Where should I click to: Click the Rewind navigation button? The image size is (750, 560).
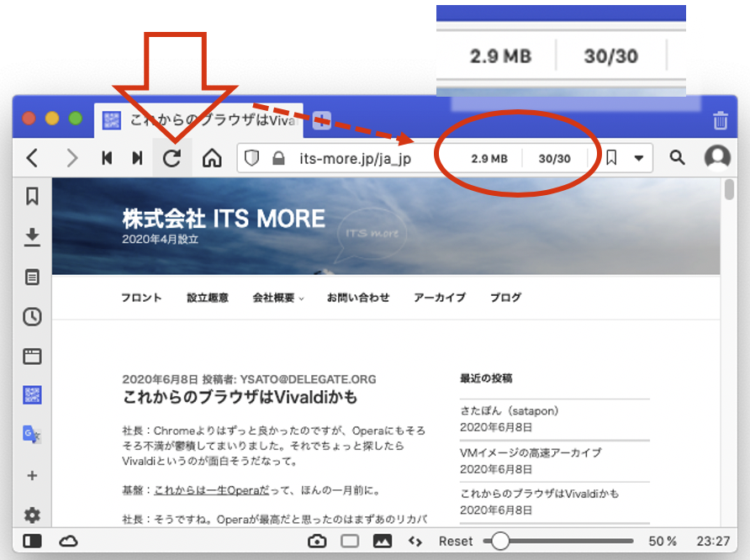click(108, 158)
